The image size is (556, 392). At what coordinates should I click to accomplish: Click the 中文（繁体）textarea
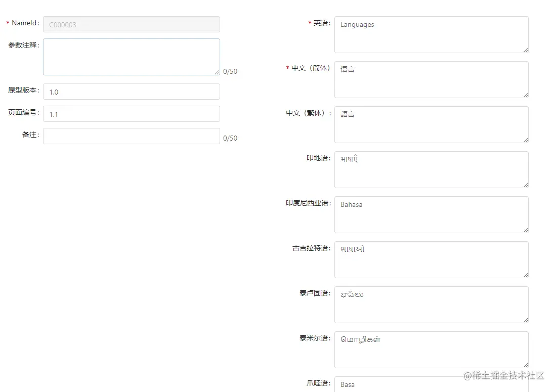tap(431, 124)
